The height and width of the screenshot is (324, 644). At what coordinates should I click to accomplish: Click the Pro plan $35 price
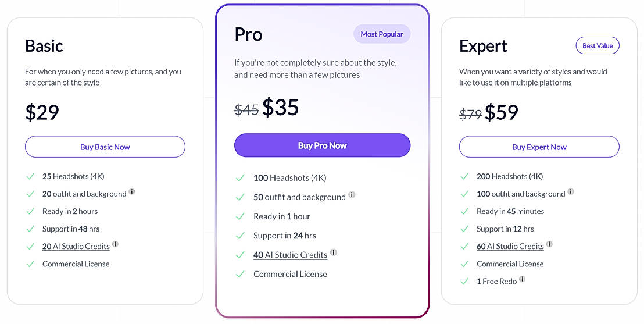click(x=280, y=108)
